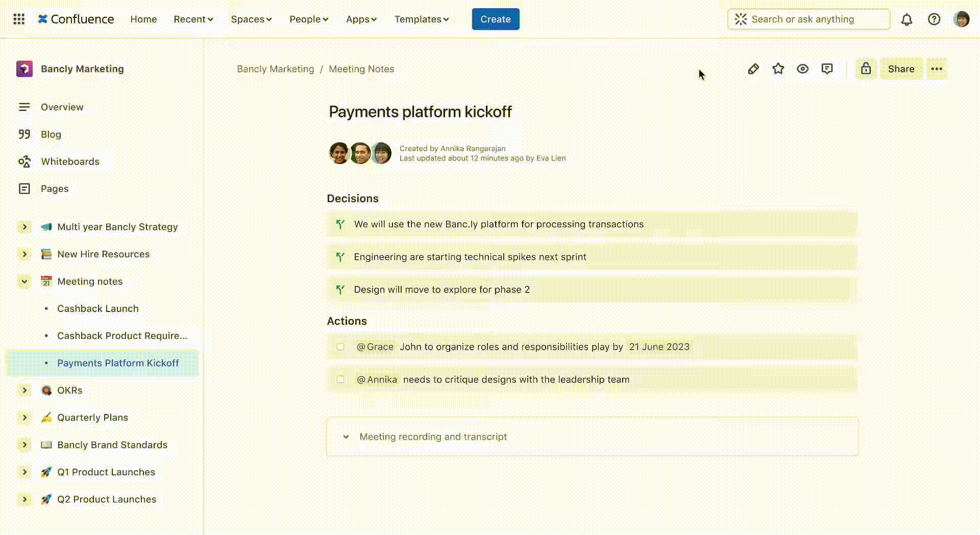Click the Pages sidebar icon
The height and width of the screenshot is (535, 980).
coord(24,189)
